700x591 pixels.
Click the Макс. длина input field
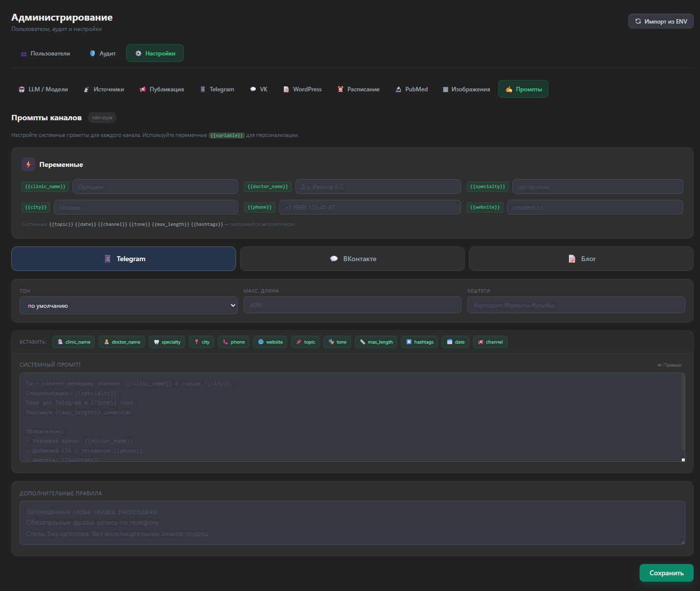point(352,305)
